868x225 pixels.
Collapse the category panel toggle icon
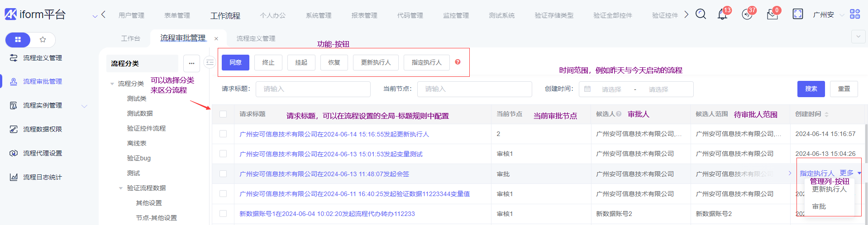click(x=210, y=62)
